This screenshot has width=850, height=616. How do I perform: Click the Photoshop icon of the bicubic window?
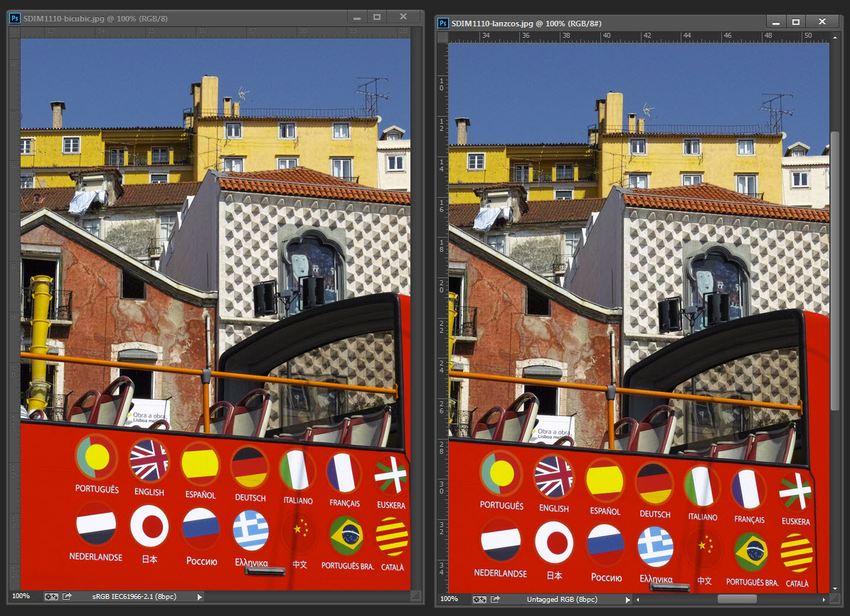(14, 17)
